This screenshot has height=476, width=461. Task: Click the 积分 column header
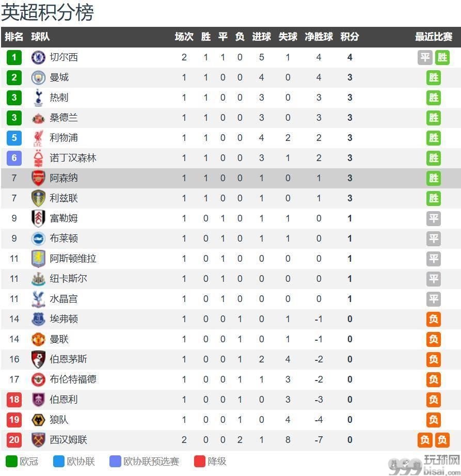click(349, 37)
